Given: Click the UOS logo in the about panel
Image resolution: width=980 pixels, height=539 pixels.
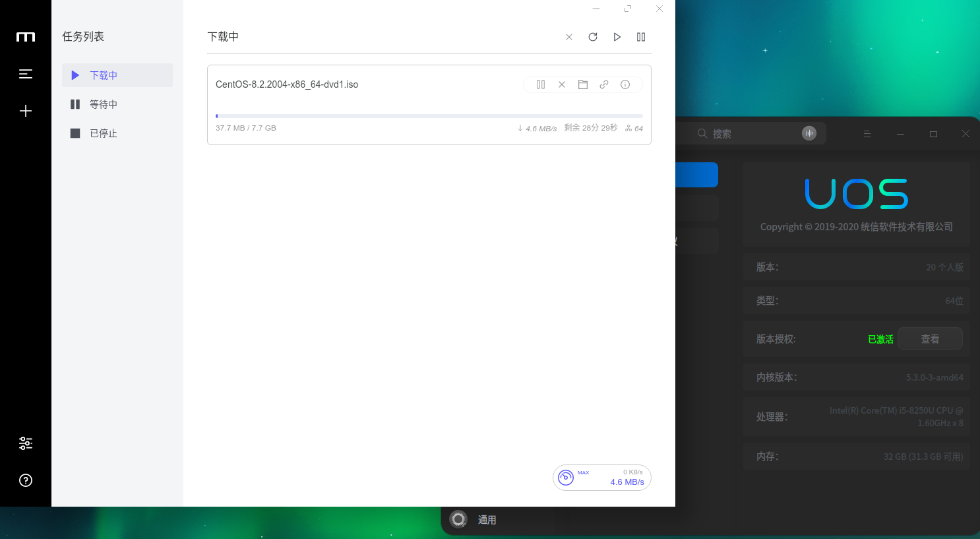Looking at the screenshot, I should pyautogui.click(x=857, y=193).
